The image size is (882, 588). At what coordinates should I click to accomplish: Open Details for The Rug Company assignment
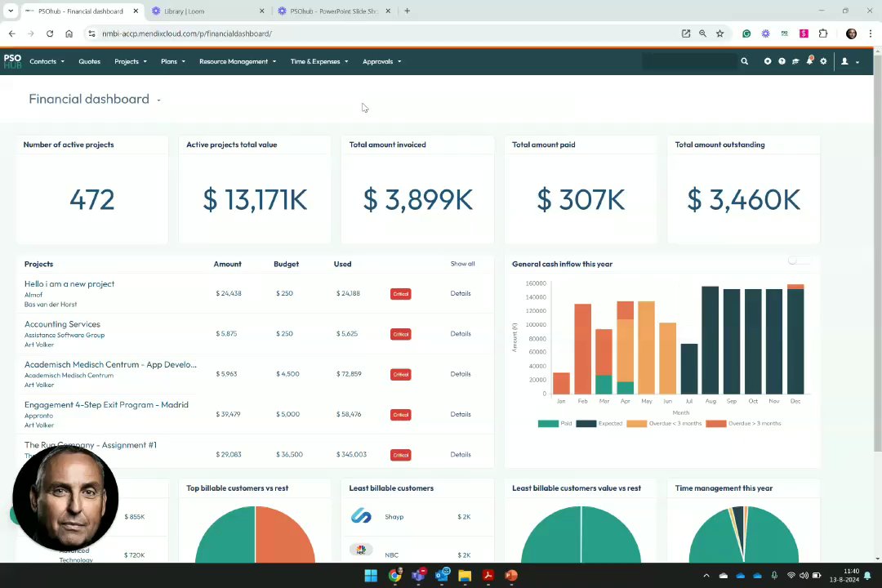[x=460, y=454]
